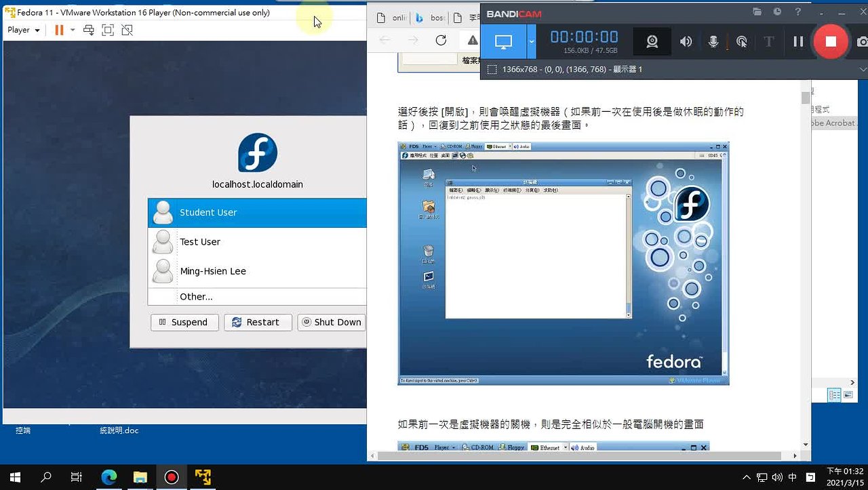The height and width of the screenshot is (490, 868).
Task: Open network icon in system tray
Action: (x=762, y=477)
